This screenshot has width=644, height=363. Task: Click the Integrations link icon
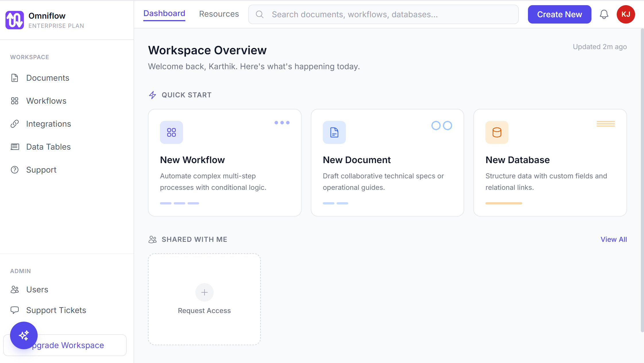coord(15,124)
